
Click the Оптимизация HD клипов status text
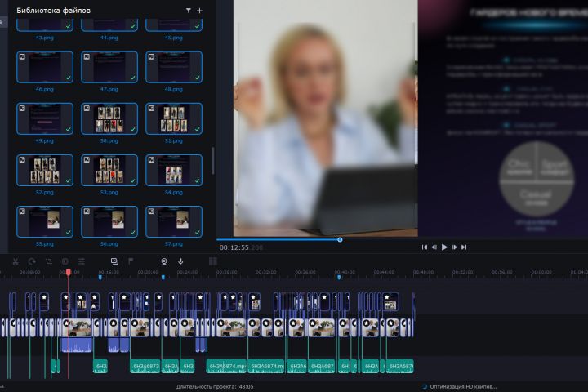click(463, 386)
